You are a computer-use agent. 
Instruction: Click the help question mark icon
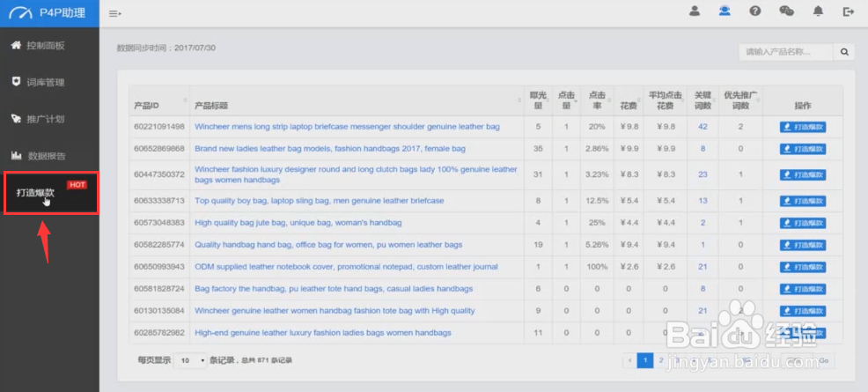(x=755, y=11)
